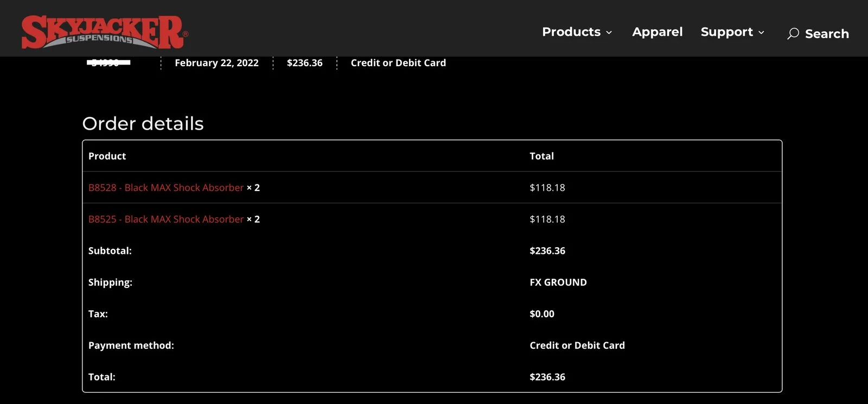The width and height of the screenshot is (868, 404).
Task: Click the Tax: label
Action: [98, 314]
